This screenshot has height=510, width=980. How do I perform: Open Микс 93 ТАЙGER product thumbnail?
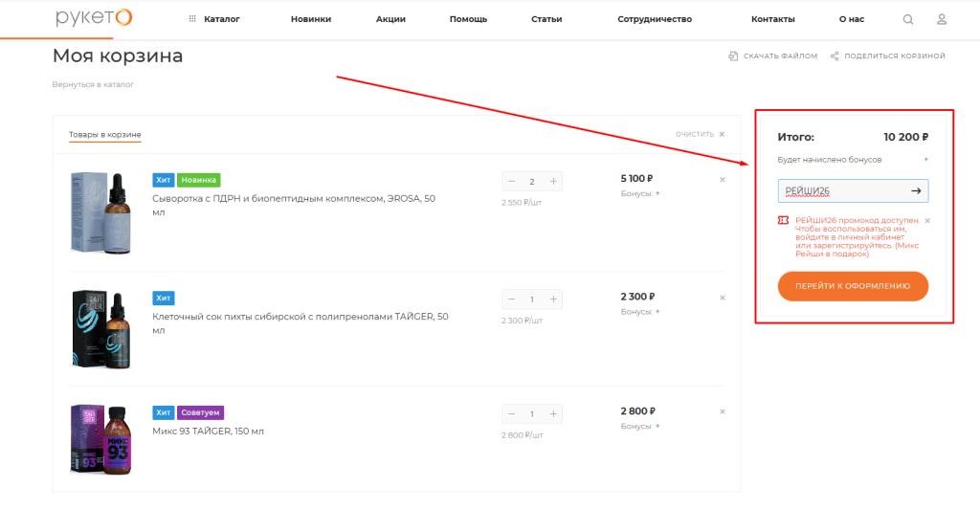[101, 439]
